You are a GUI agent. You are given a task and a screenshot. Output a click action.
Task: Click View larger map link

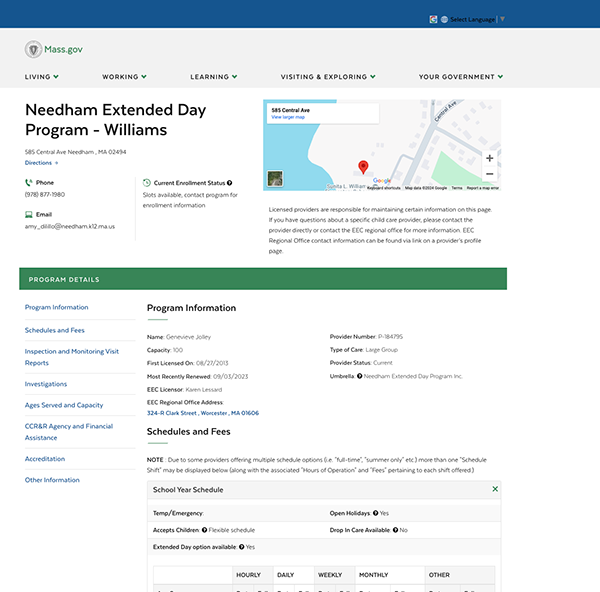click(288, 117)
